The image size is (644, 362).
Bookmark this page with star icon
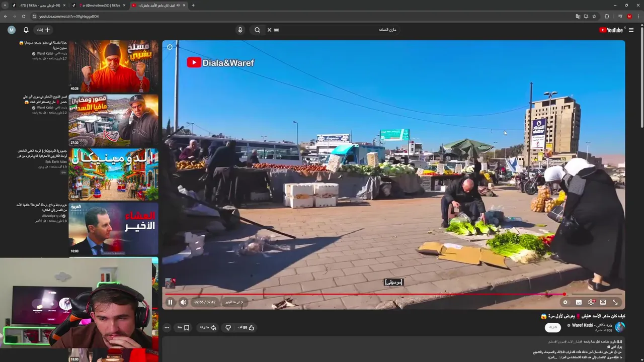[x=594, y=16]
